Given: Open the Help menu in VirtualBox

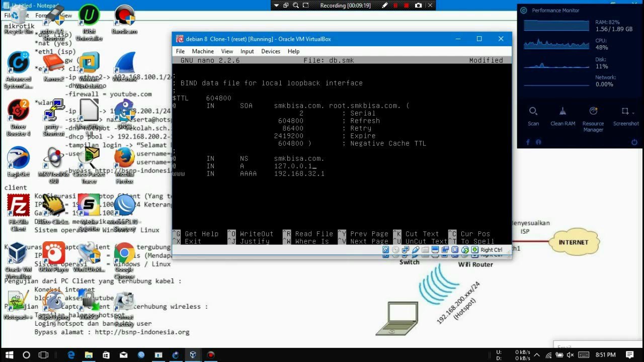Looking at the screenshot, I should [293, 51].
